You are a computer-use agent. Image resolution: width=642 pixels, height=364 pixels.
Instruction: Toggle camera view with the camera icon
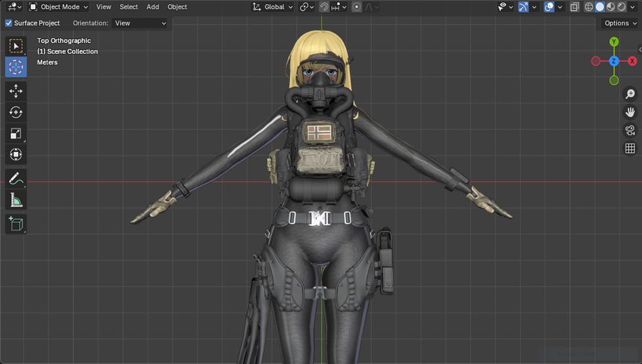pyautogui.click(x=630, y=130)
